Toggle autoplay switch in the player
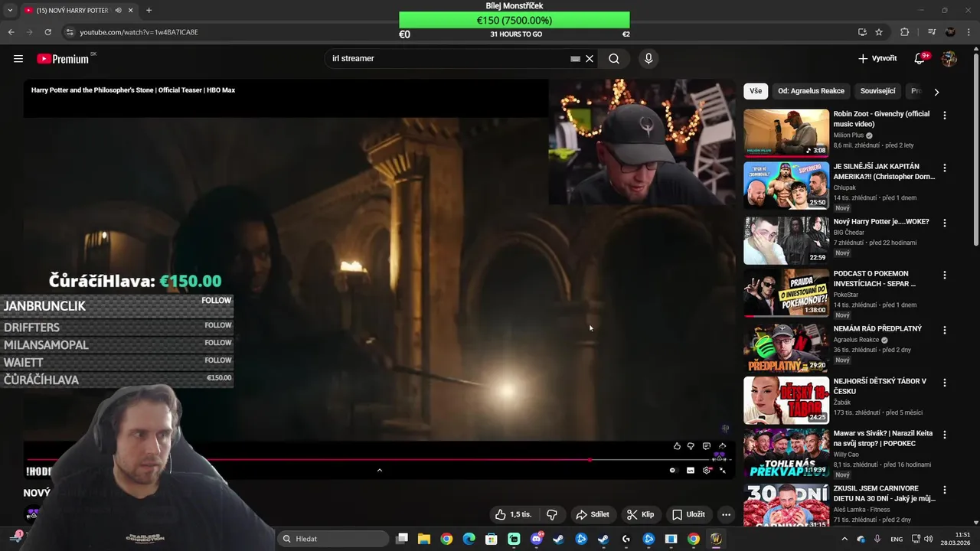 [x=673, y=471]
